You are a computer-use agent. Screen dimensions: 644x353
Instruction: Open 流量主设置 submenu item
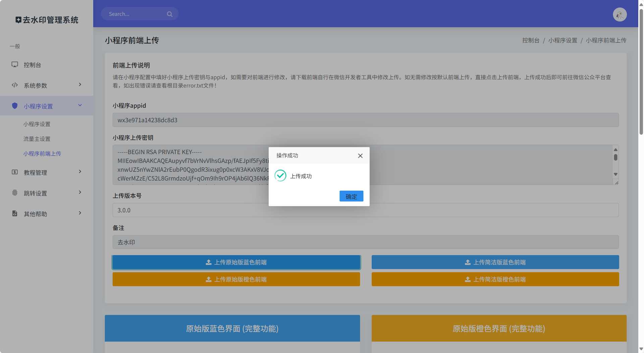[x=37, y=139]
